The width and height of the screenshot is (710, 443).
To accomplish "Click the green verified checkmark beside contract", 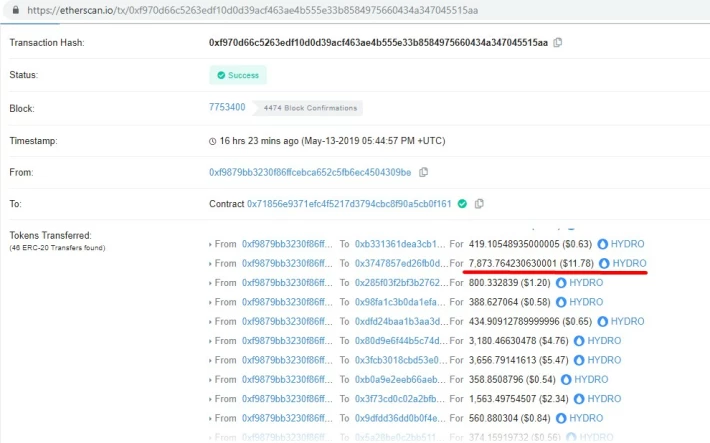I will pos(462,204).
